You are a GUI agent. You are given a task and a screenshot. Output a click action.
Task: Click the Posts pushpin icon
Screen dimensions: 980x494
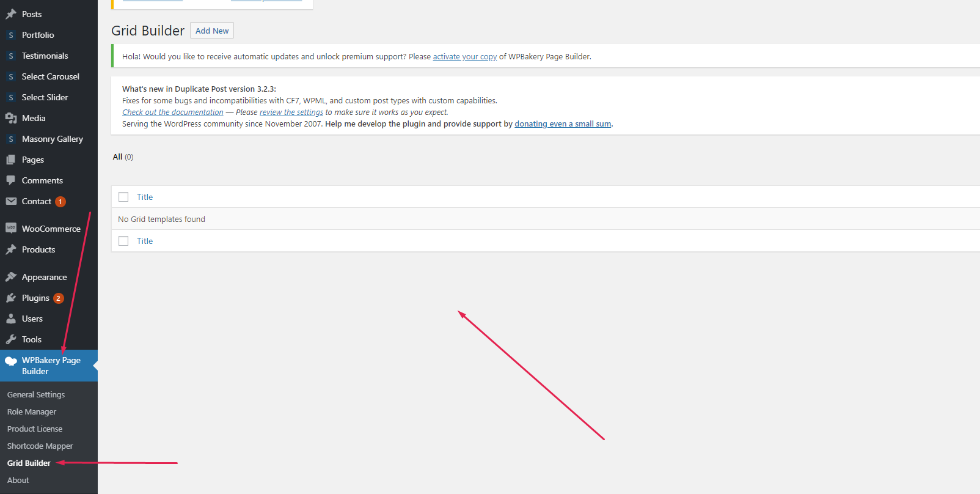point(11,14)
